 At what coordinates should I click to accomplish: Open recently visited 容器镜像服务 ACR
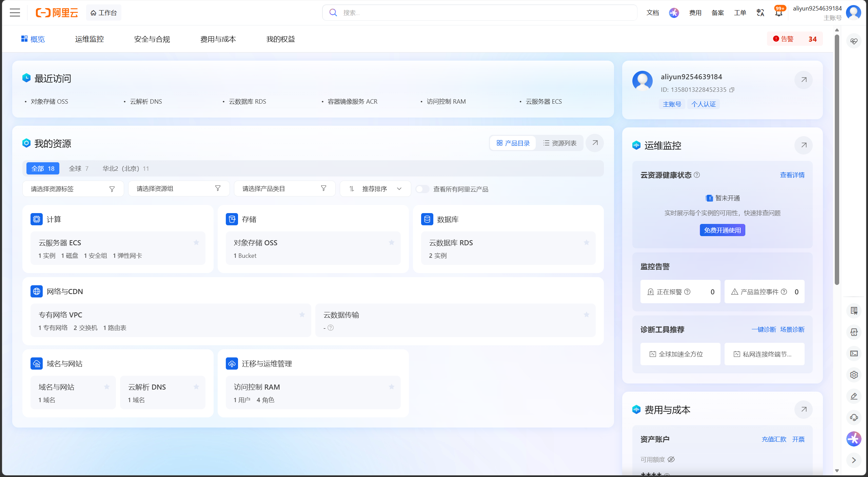click(352, 102)
